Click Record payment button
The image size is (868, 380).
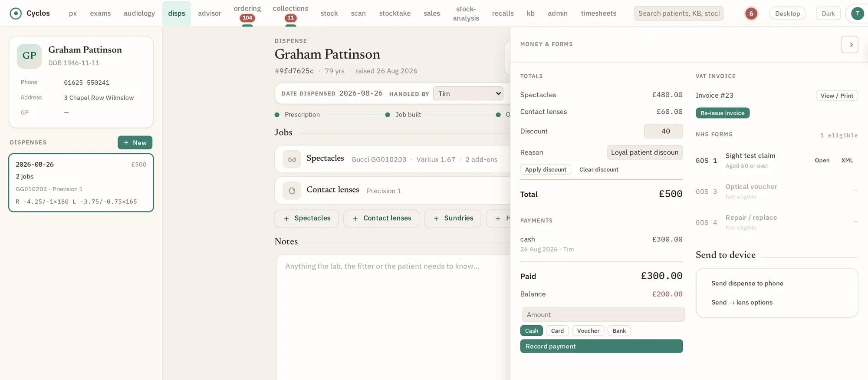(601, 346)
